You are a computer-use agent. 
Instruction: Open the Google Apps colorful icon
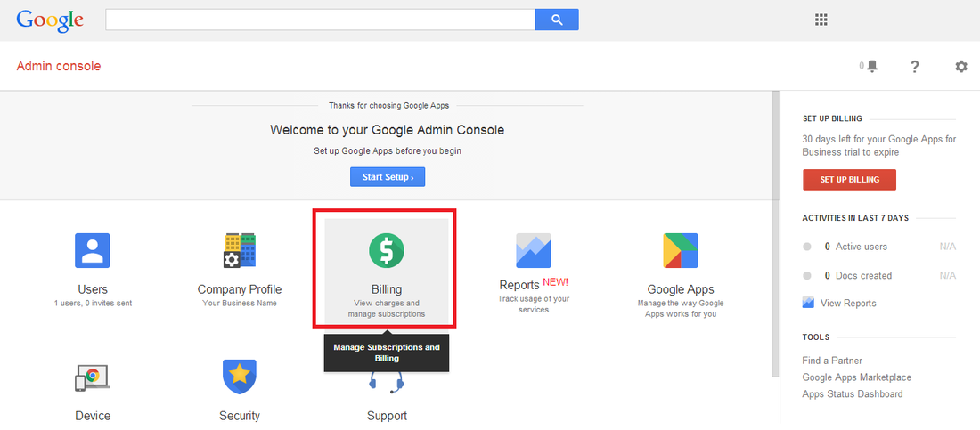[x=681, y=251]
